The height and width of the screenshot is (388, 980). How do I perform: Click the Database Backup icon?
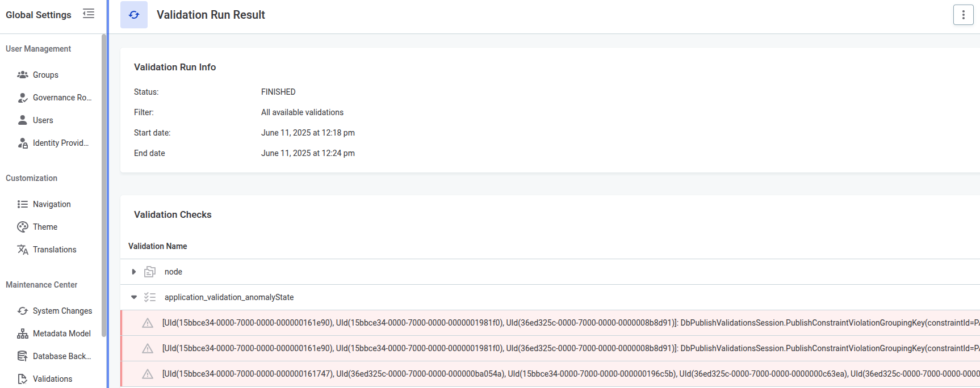coord(23,356)
